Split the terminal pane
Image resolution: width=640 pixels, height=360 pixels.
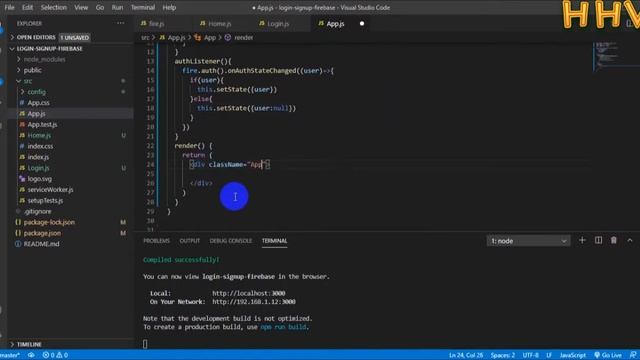[x=598, y=240]
